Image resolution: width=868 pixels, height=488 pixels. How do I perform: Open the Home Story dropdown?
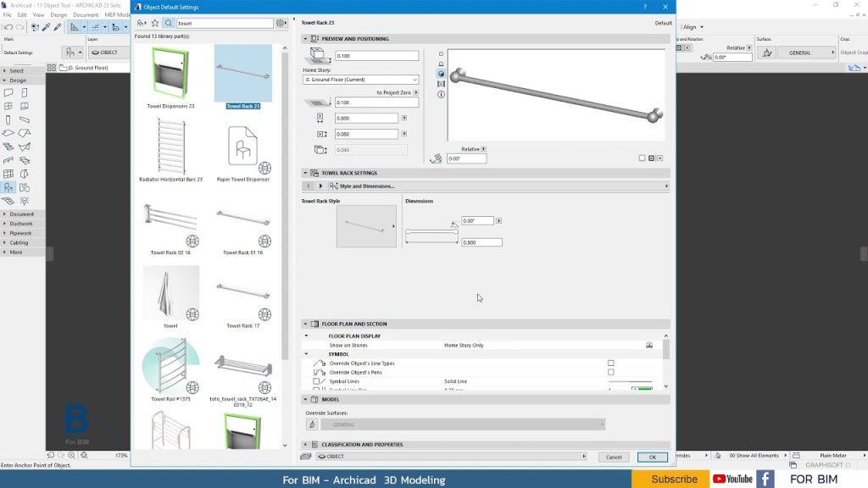(360, 79)
